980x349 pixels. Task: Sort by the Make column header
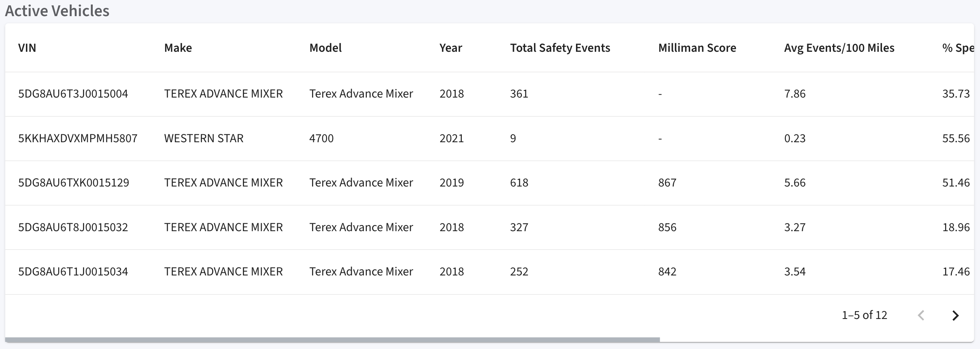coord(178,48)
